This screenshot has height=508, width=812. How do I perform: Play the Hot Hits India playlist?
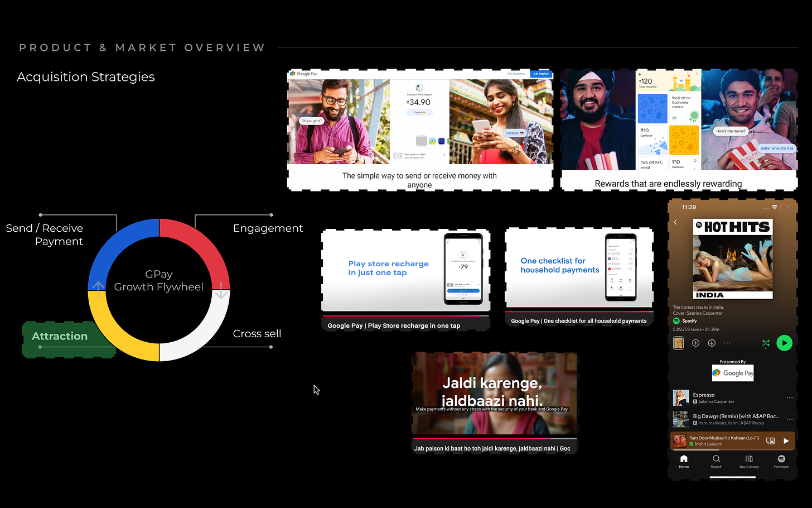point(784,343)
